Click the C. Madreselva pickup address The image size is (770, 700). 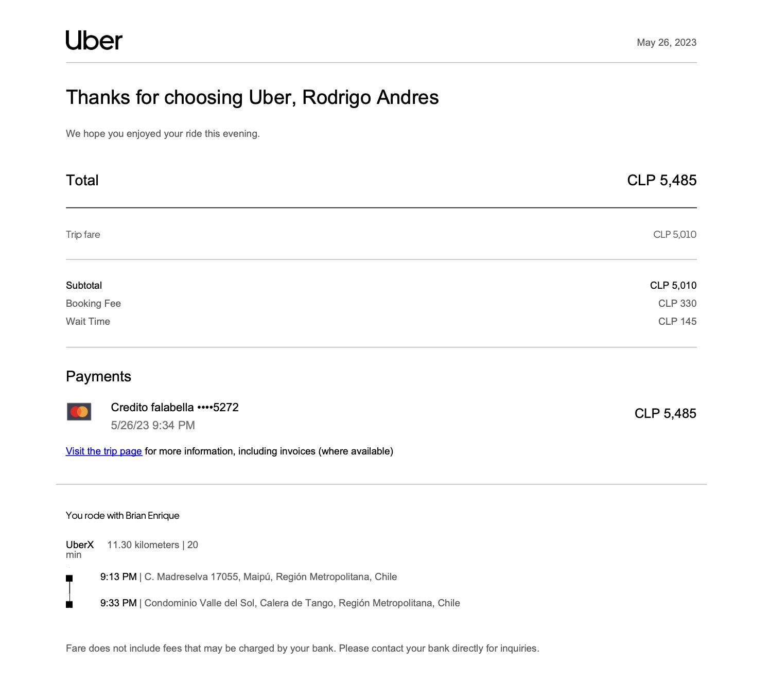(x=270, y=577)
